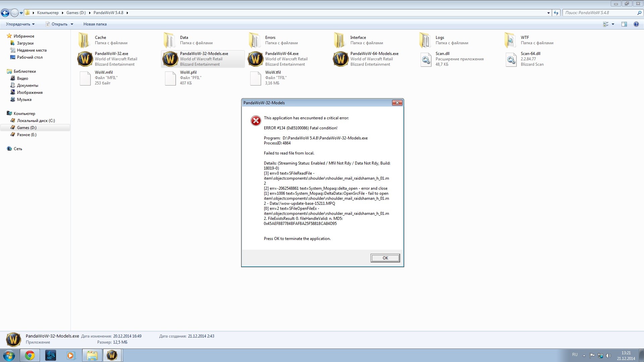This screenshot has width=644, height=362.
Task: Open the Cache folder icon
Action: coord(84,40)
